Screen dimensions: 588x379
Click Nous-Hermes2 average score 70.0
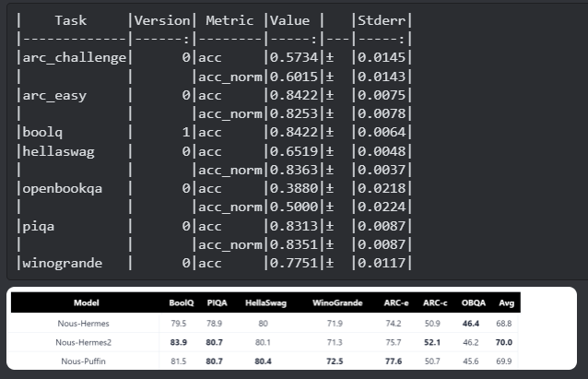(x=504, y=342)
